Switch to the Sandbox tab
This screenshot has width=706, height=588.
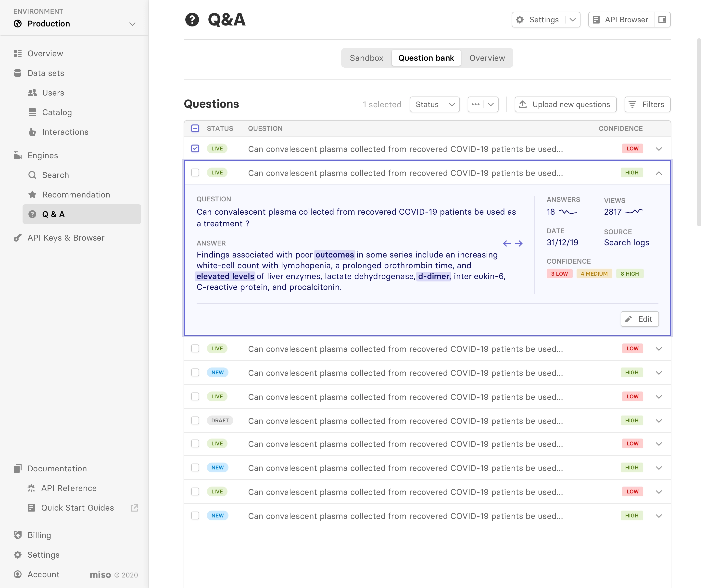[366, 58]
